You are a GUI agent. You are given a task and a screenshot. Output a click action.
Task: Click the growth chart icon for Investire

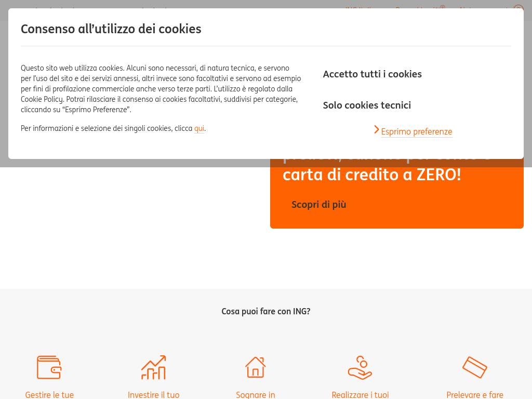point(153,367)
